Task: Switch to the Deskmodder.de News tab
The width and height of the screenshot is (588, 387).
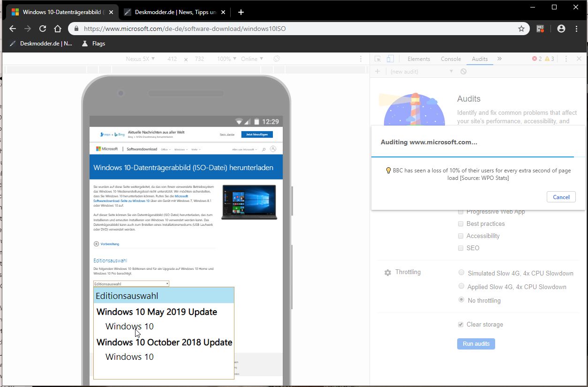Action: (x=175, y=12)
